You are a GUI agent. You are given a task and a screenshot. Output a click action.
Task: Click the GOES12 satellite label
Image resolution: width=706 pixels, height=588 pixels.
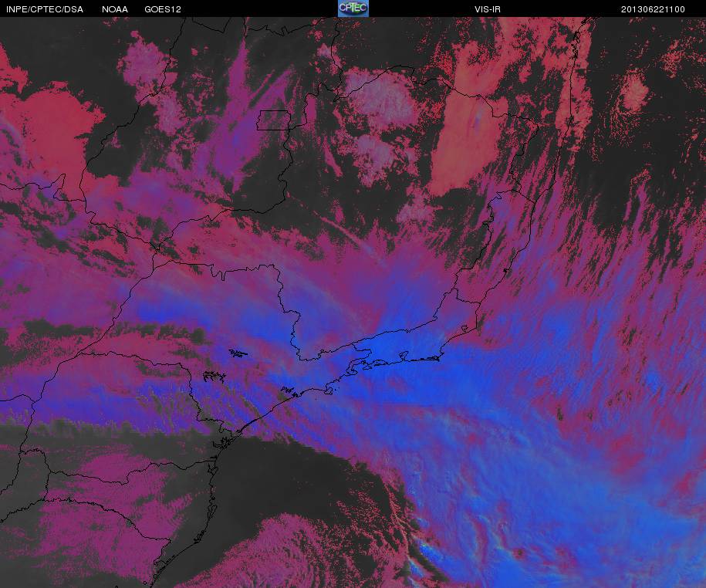[x=163, y=9]
